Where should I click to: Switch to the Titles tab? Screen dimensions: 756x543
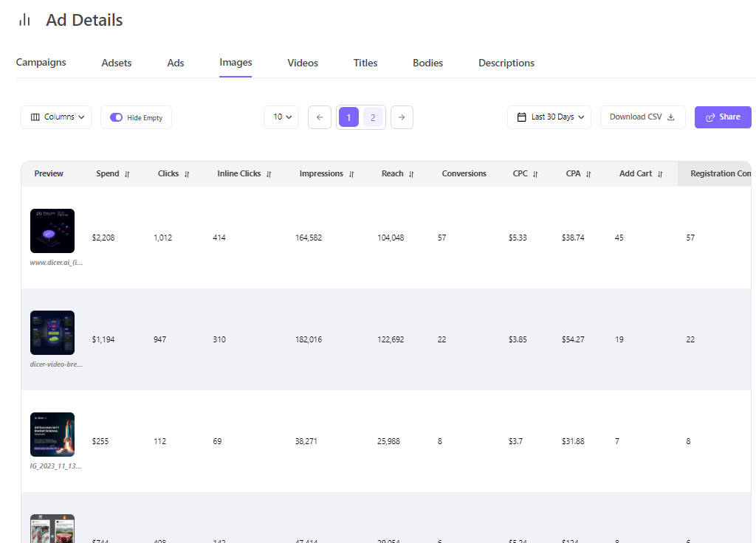pos(365,63)
